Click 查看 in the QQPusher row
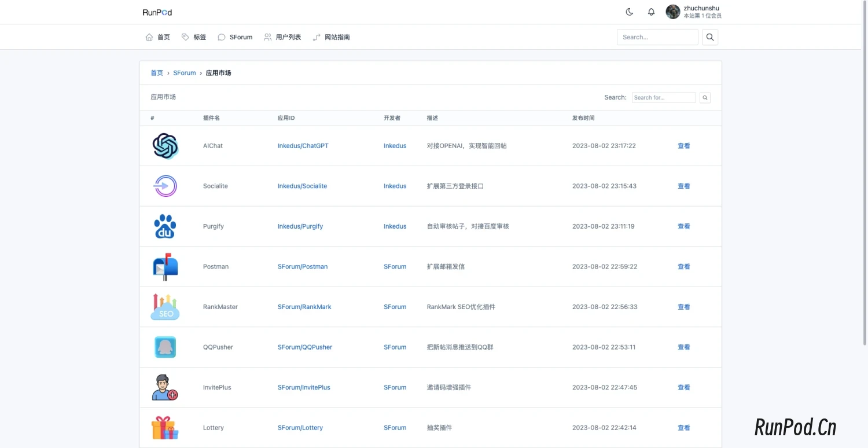The image size is (868, 448). click(x=684, y=347)
